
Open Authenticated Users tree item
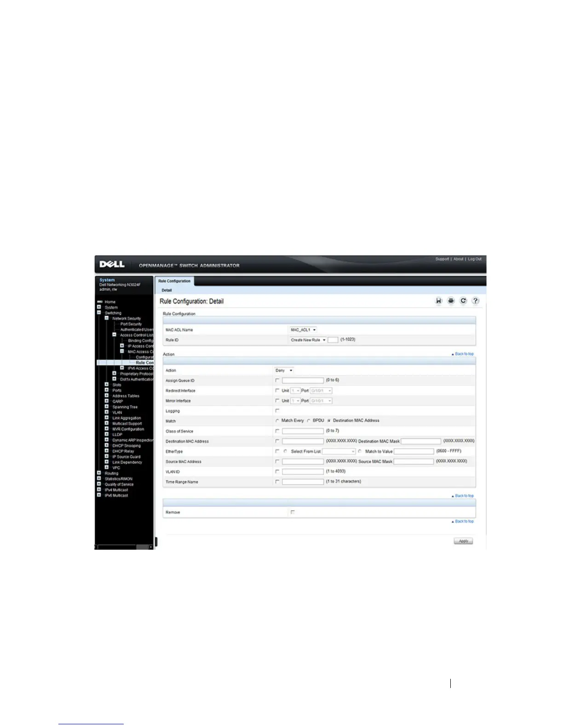(137, 330)
